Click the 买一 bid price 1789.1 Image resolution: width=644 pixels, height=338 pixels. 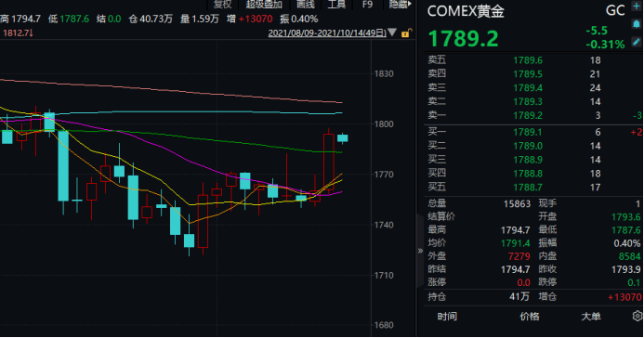tap(527, 132)
